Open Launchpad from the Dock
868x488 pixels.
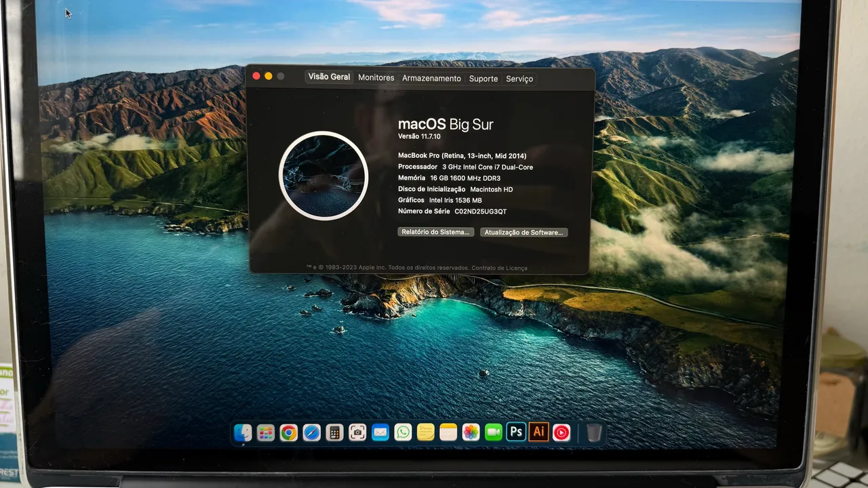point(266,432)
